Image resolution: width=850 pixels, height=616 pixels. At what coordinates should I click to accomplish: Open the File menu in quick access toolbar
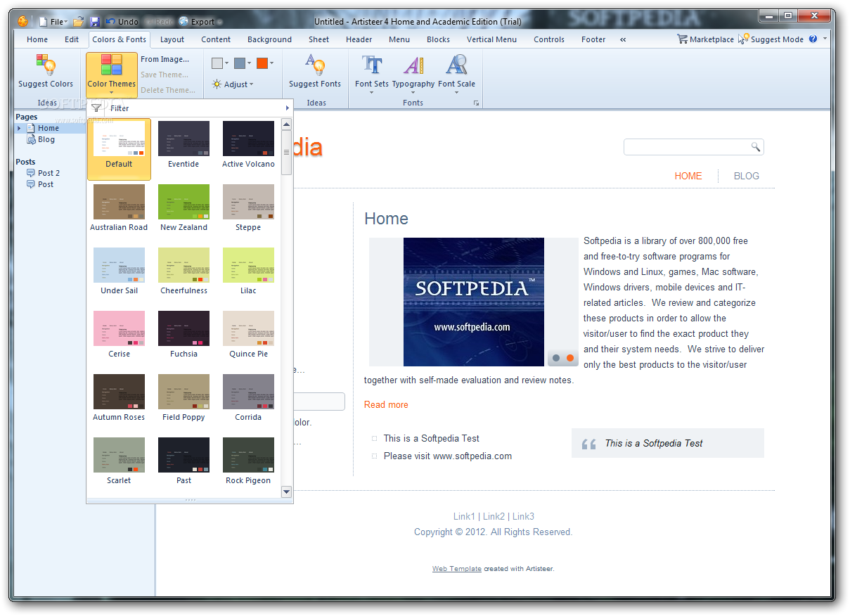[54, 22]
